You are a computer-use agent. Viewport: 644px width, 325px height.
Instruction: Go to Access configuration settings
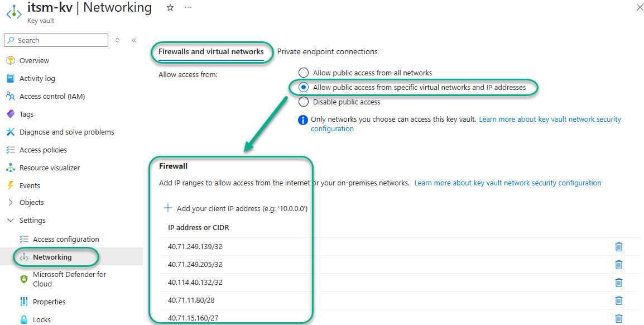[x=66, y=239]
